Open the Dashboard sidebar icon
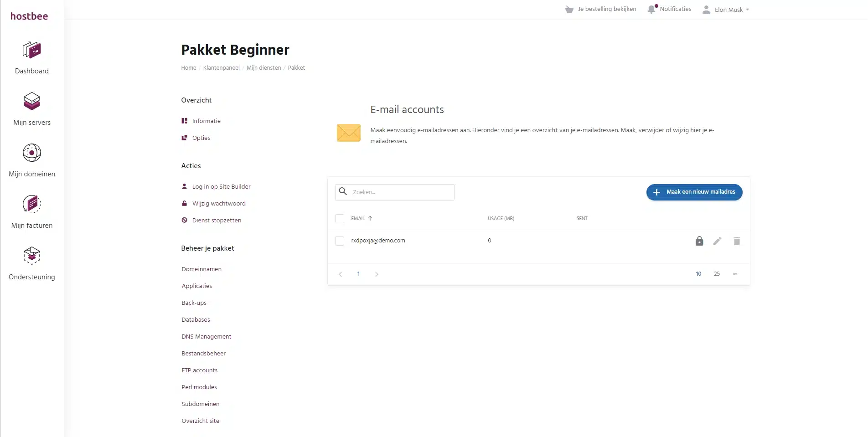The height and width of the screenshot is (437, 868). point(31,50)
